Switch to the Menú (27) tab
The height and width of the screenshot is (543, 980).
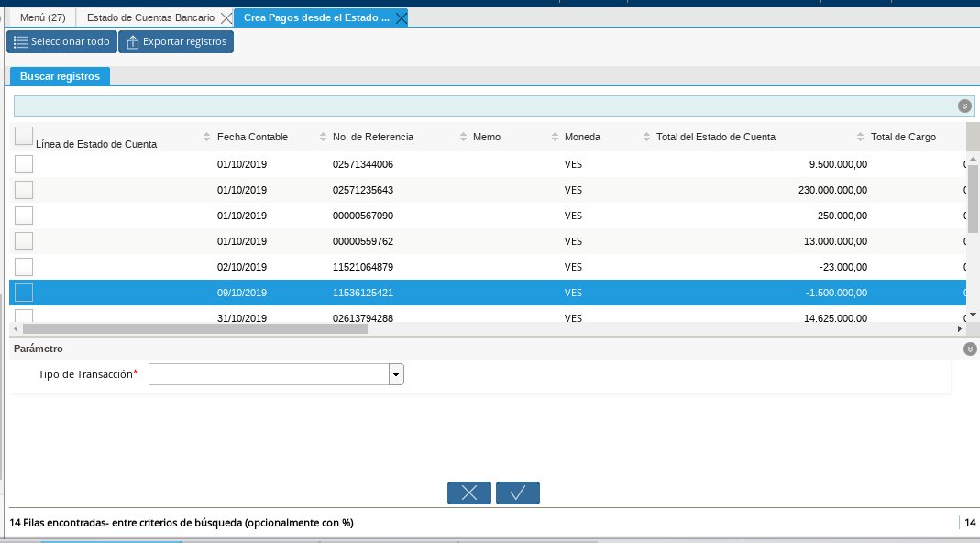click(42, 17)
